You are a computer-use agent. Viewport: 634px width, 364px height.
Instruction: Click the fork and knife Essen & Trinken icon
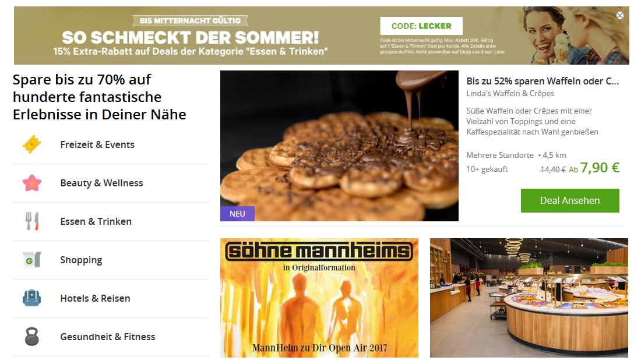click(32, 221)
